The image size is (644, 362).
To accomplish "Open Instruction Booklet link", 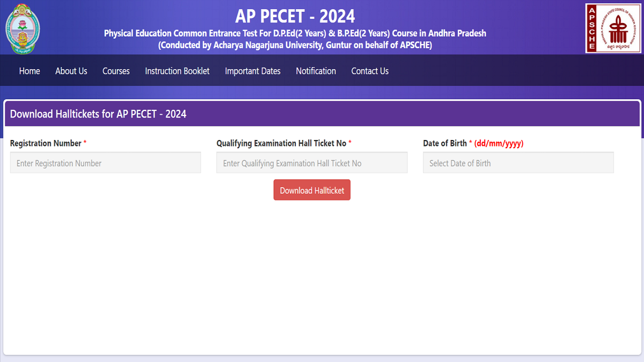I will pyautogui.click(x=177, y=71).
